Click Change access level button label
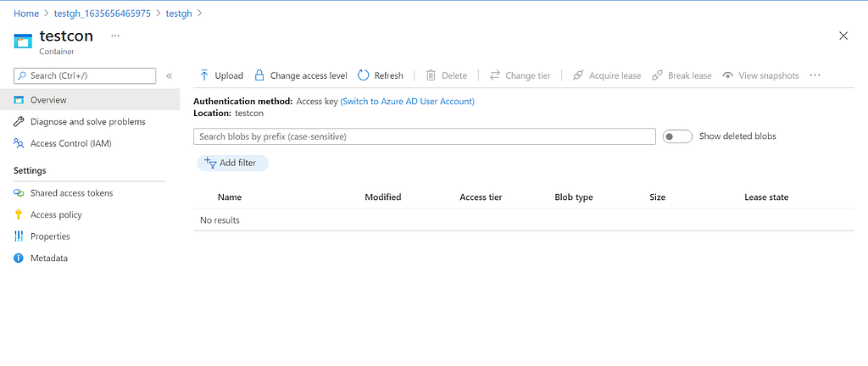The height and width of the screenshot is (366, 868). [x=309, y=75]
